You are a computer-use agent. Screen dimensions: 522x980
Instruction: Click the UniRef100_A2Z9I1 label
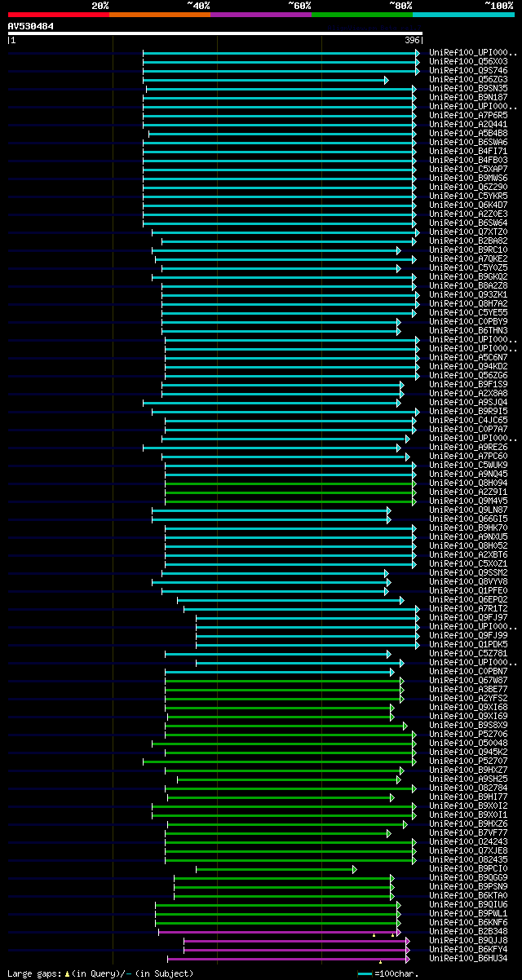pyautogui.click(x=468, y=492)
